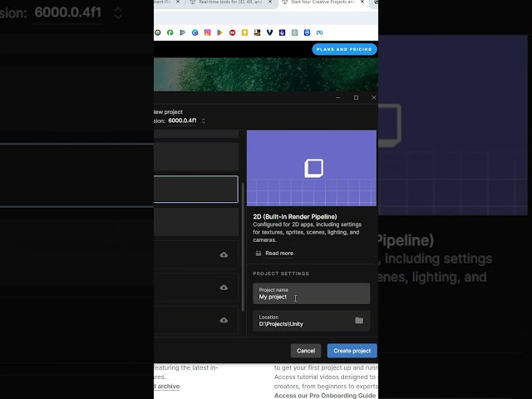Click the bottom cloud download icon
Image resolution: width=532 pixels, height=399 pixels.
click(x=224, y=320)
